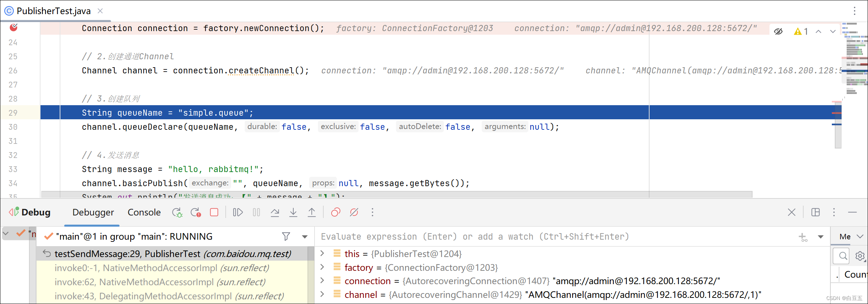Close the debug session tab

[792, 212]
